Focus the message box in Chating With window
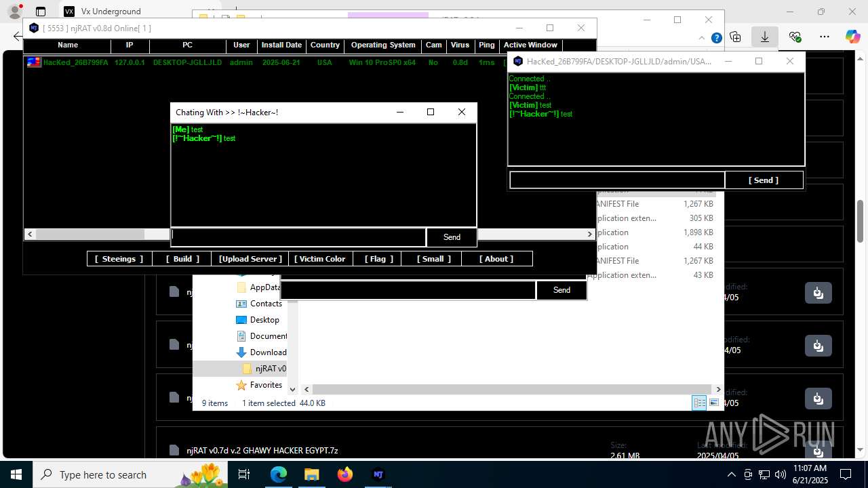This screenshot has width=868, height=488. tap(298, 237)
